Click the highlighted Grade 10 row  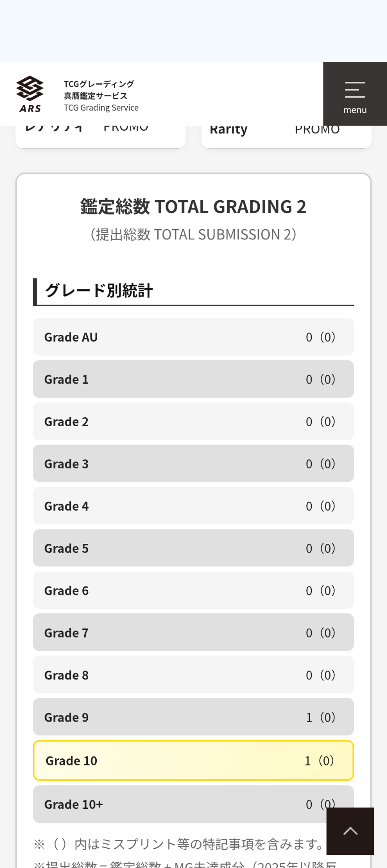(x=193, y=761)
